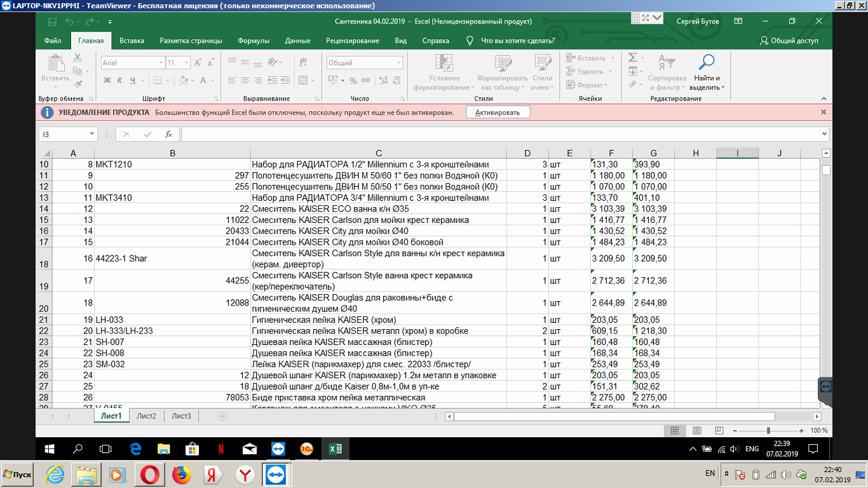Click the increase font size icon
The width and height of the screenshot is (868, 488).
click(x=198, y=63)
